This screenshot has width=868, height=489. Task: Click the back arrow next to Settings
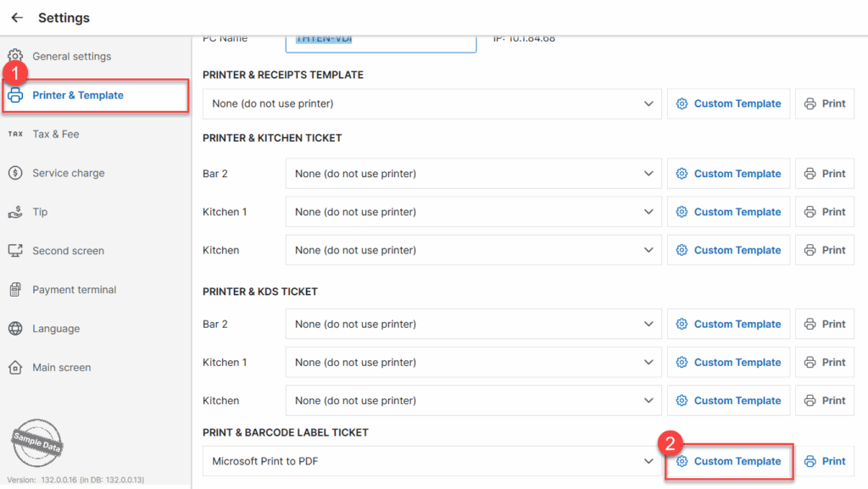click(17, 18)
